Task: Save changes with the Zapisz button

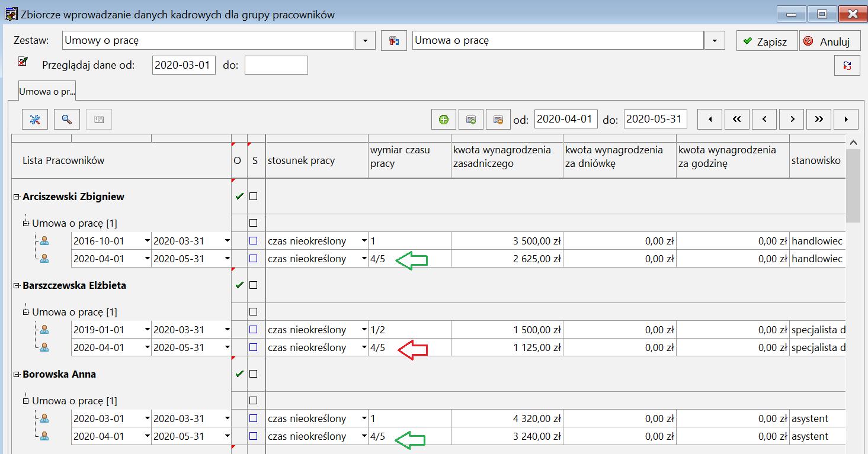Action: [767, 41]
